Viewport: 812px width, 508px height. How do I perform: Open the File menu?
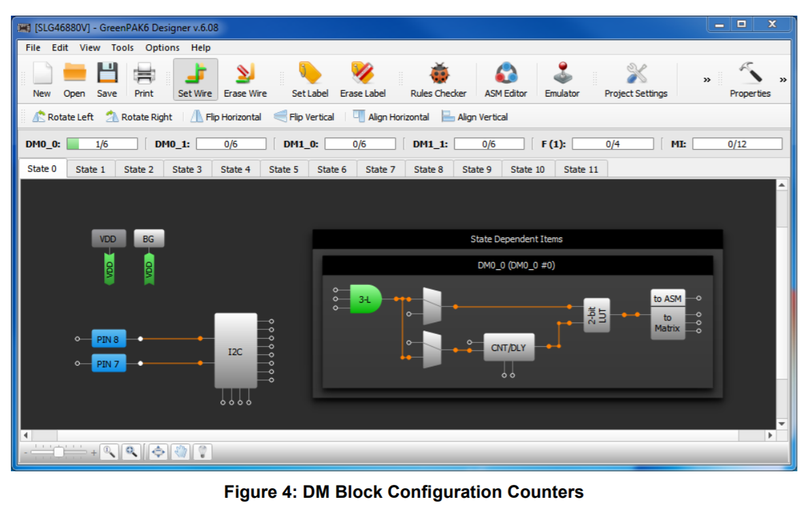click(x=33, y=48)
